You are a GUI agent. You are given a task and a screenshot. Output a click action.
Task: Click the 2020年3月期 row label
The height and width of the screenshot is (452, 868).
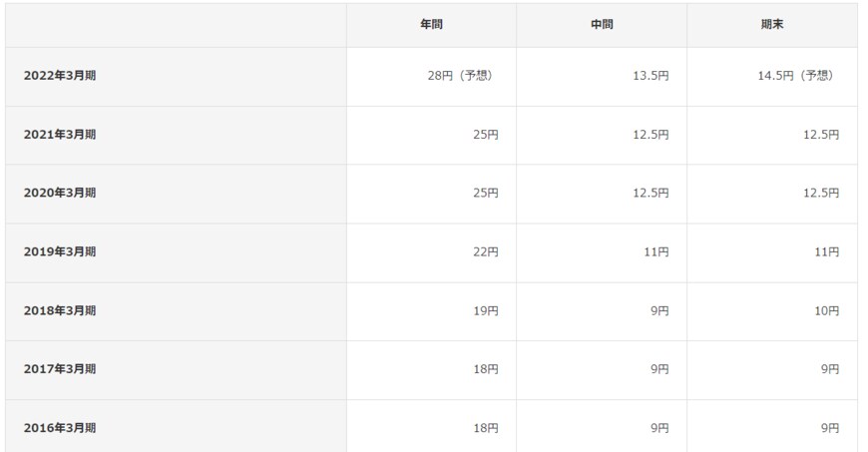pyautogui.click(x=60, y=194)
